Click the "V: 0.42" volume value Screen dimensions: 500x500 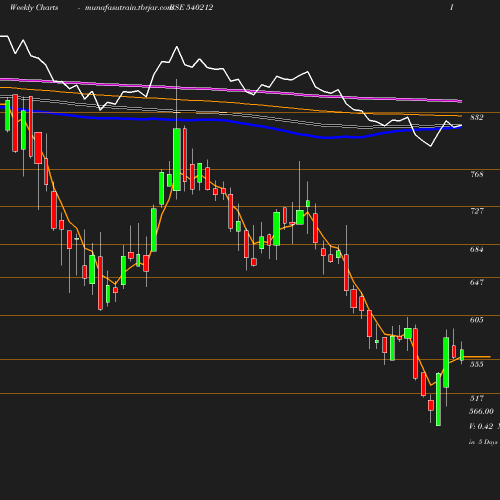[x=481, y=426]
